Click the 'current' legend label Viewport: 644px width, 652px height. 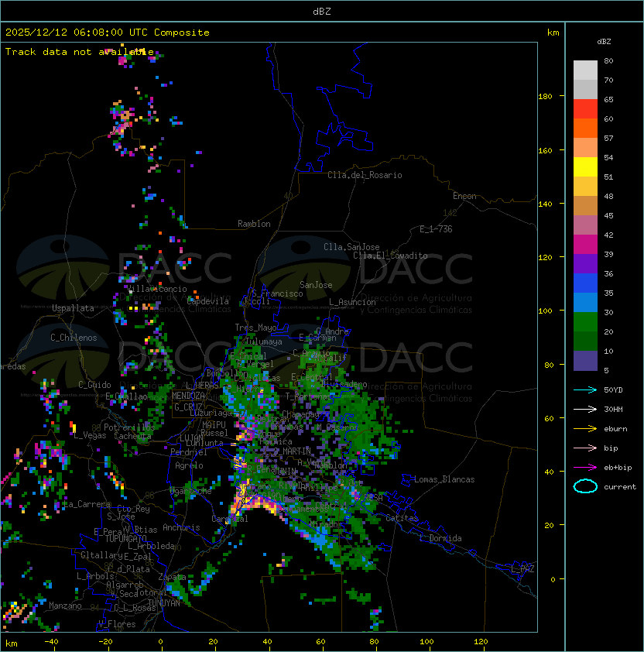[x=620, y=487]
